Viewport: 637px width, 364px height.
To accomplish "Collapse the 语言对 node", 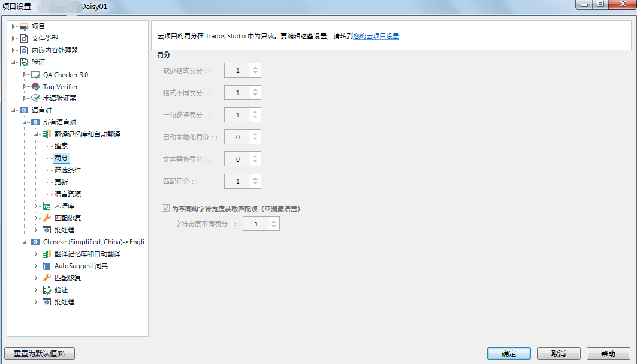I will [x=13, y=110].
